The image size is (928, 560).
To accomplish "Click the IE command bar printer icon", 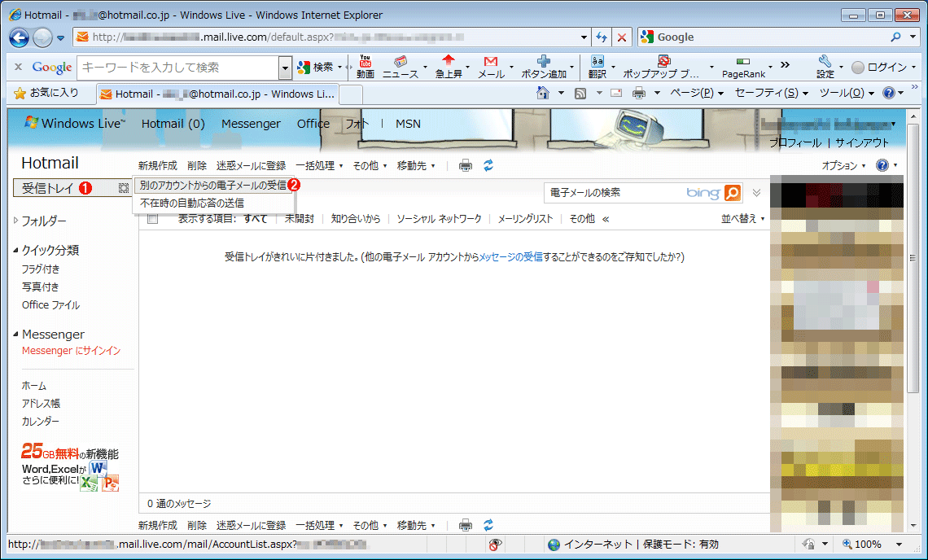I will (x=638, y=93).
